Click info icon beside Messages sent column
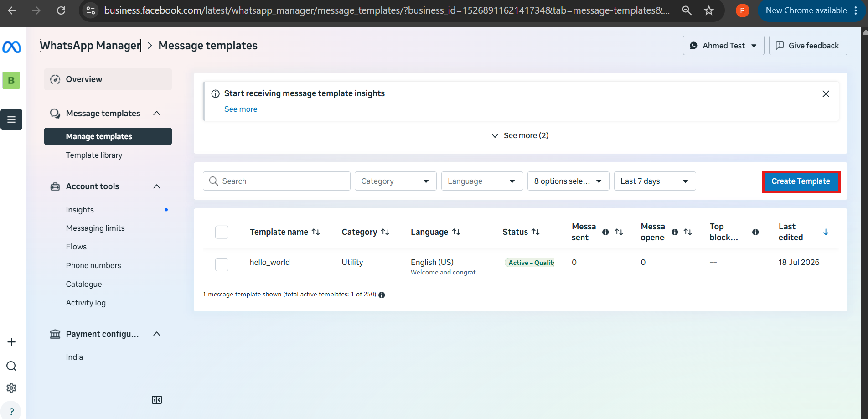The image size is (868, 419). pos(605,232)
